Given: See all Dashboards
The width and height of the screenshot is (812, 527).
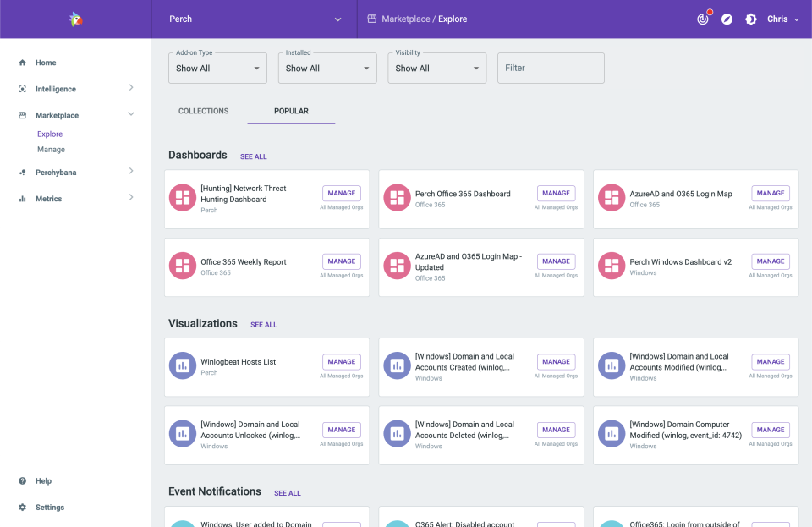Looking at the screenshot, I should (x=253, y=156).
